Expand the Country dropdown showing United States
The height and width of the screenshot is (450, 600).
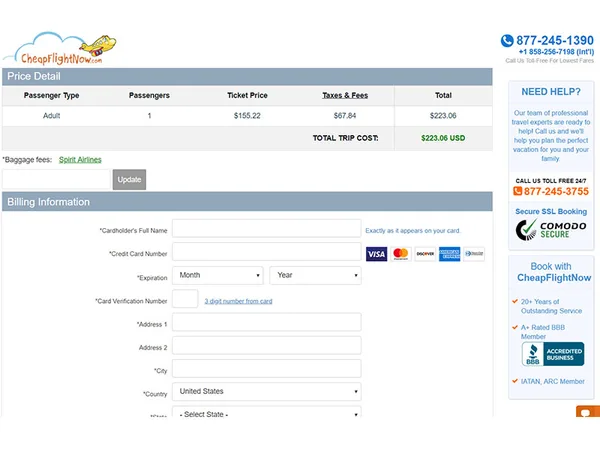pos(266,392)
